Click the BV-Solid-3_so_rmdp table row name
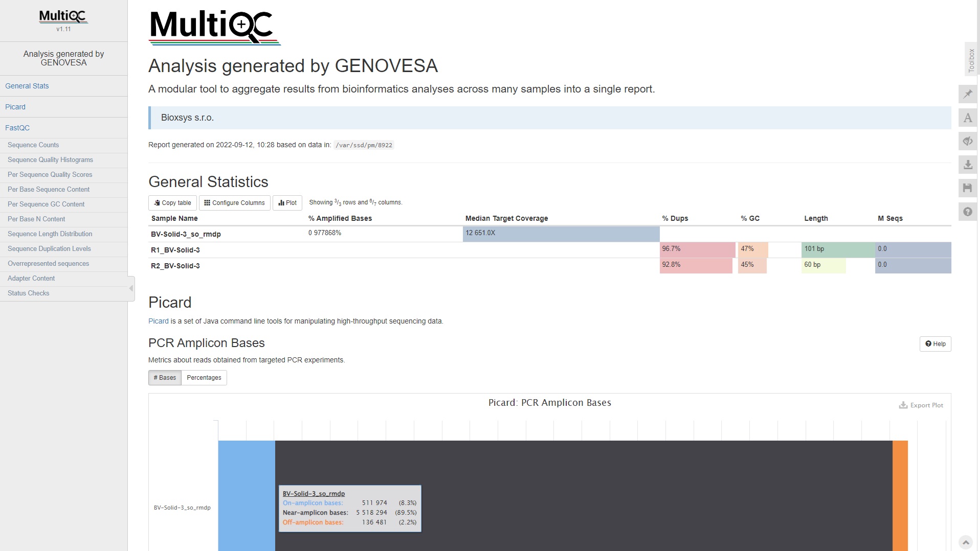Image resolution: width=980 pixels, height=551 pixels. pyautogui.click(x=186, y=234)
